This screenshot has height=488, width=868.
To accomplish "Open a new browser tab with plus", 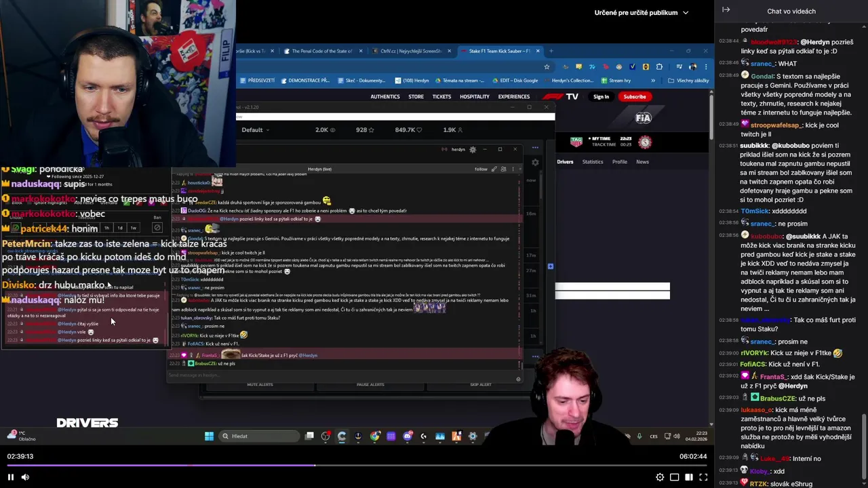I will (551, 51).
